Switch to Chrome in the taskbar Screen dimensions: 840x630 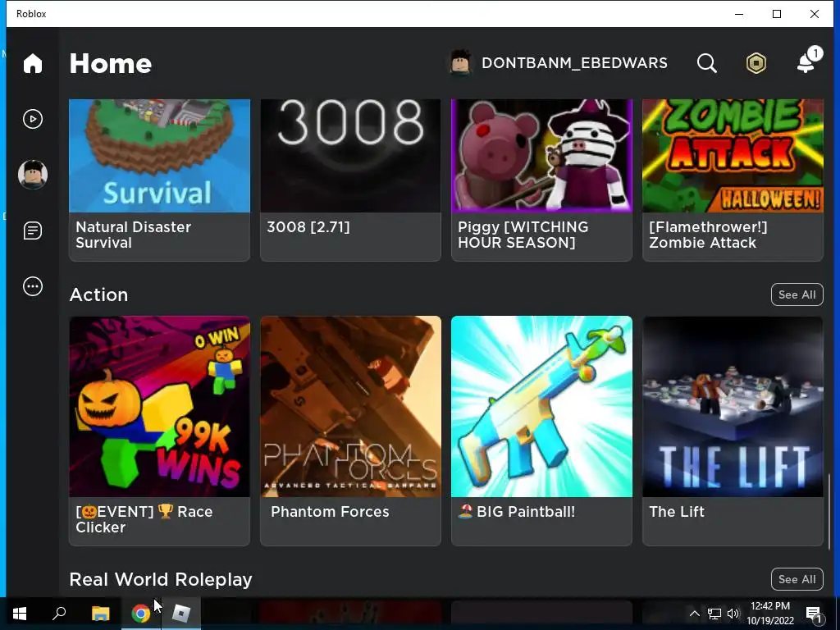[x=140, y=614]
